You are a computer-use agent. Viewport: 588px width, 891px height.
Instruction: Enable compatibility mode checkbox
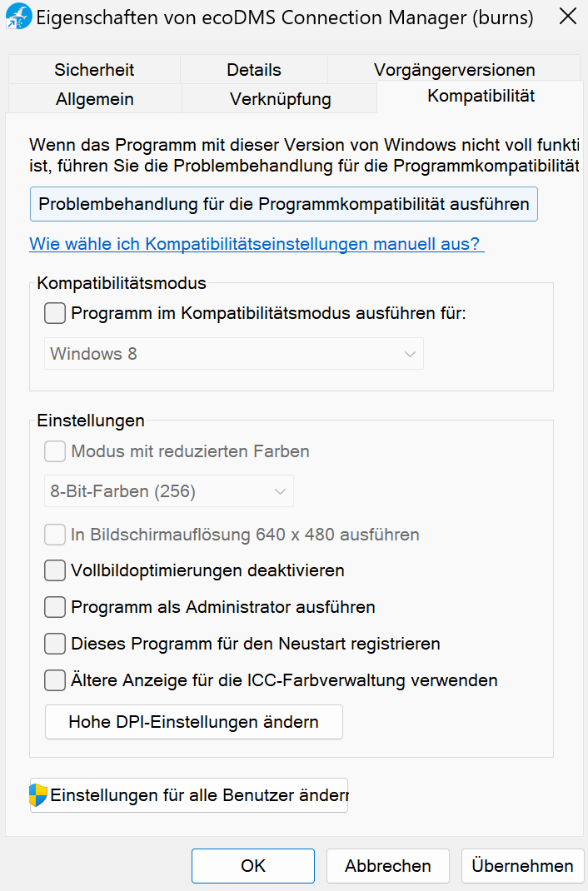point(55,314)
